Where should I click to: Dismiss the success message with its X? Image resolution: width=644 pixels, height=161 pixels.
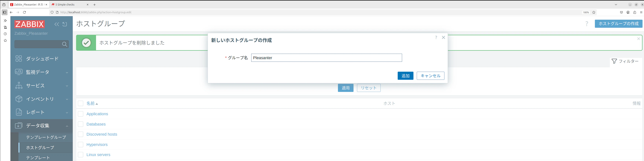(639, 39)
